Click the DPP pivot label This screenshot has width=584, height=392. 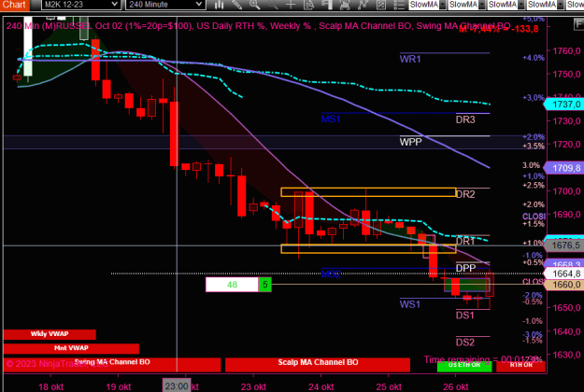[x=466, y=268]
